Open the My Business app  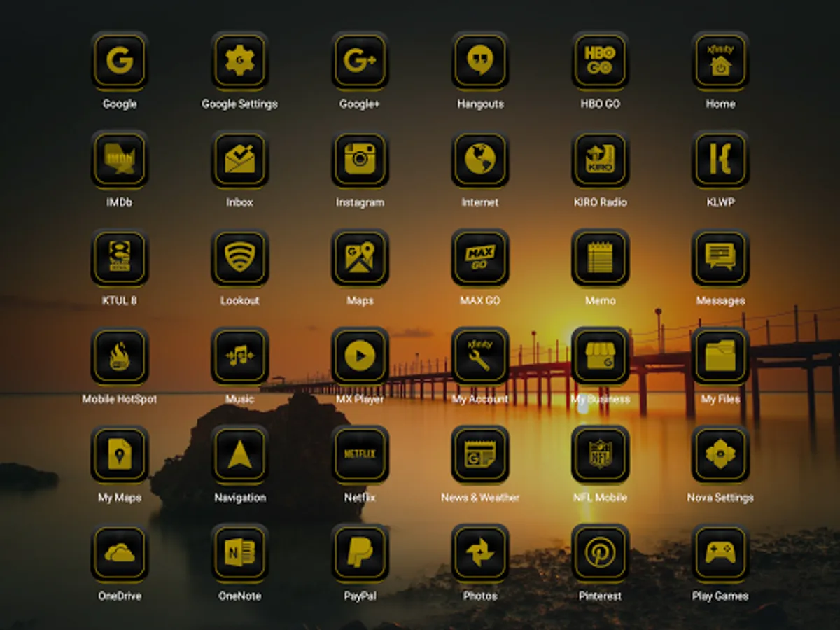click(x=601, y=356)
